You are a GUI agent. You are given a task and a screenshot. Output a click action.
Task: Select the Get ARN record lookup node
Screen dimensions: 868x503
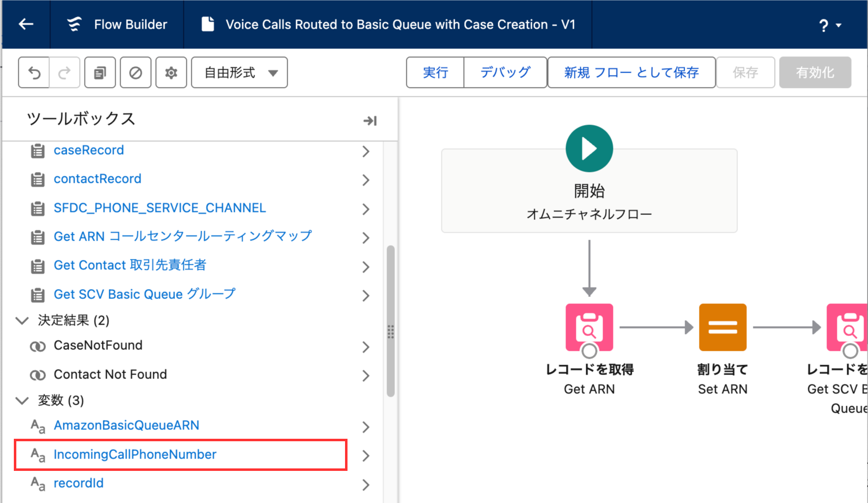589,327
